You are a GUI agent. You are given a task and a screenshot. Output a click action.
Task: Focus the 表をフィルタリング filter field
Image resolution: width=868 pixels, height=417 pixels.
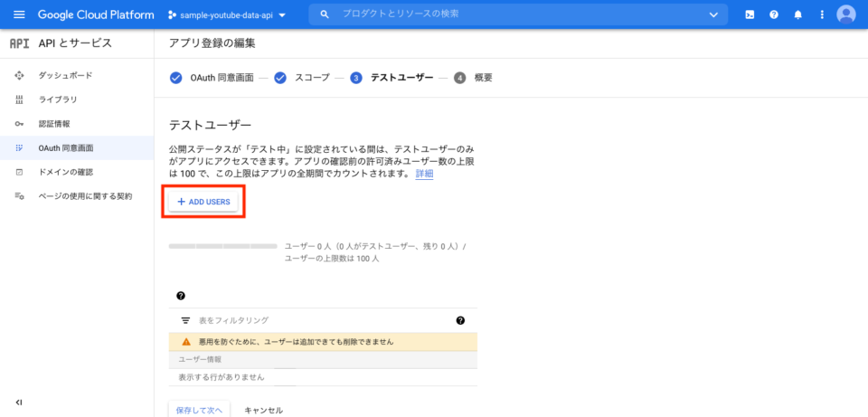click(323, 320)
